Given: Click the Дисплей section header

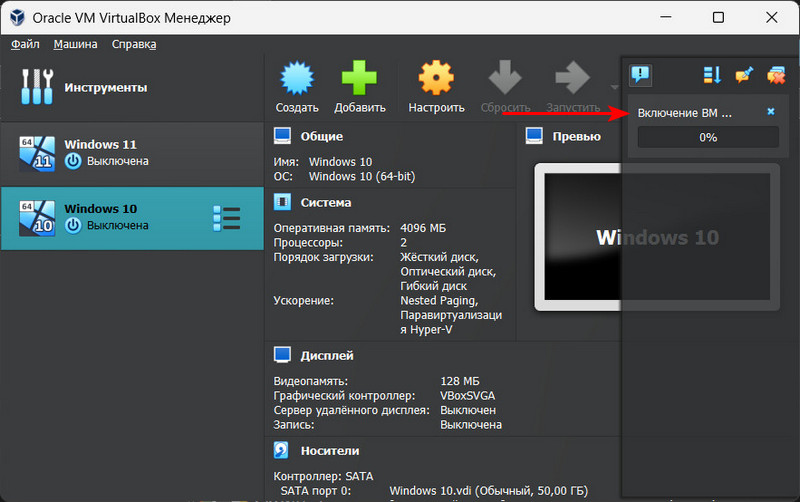Looking at the screenshot, I should (327, 356).
